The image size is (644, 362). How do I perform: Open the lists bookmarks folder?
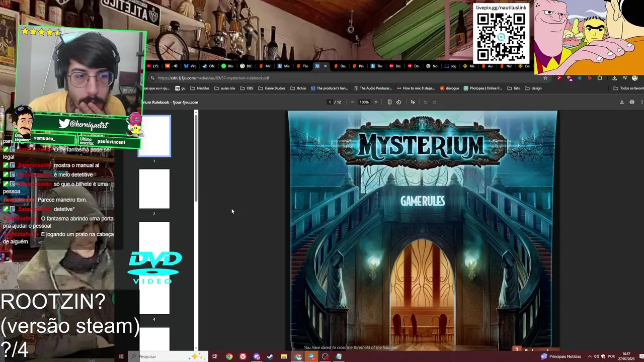click(x=514, y=88)
